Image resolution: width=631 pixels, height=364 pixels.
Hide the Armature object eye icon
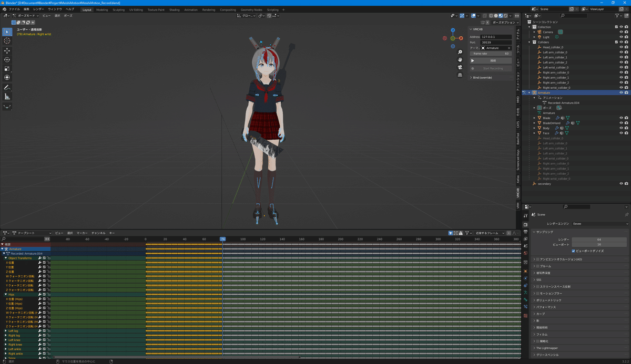tap(621, 93)
